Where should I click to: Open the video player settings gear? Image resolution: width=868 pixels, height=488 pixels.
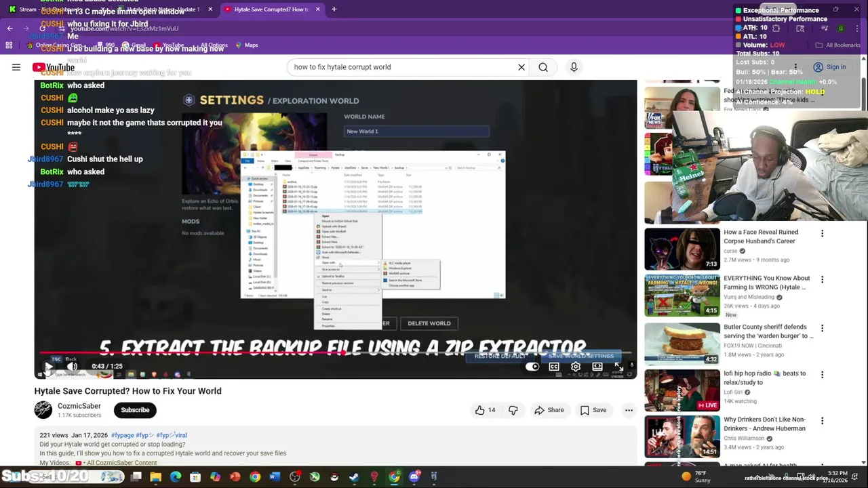[576, 367]
